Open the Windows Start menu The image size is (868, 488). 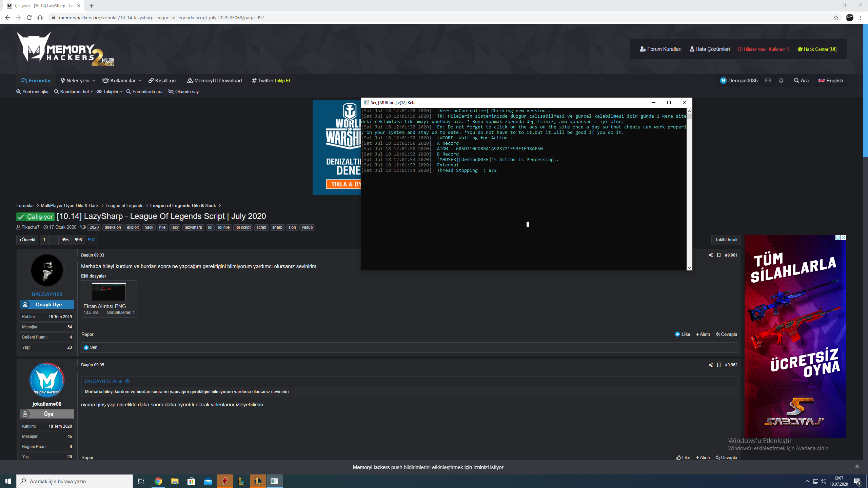(x=8, y=481)
